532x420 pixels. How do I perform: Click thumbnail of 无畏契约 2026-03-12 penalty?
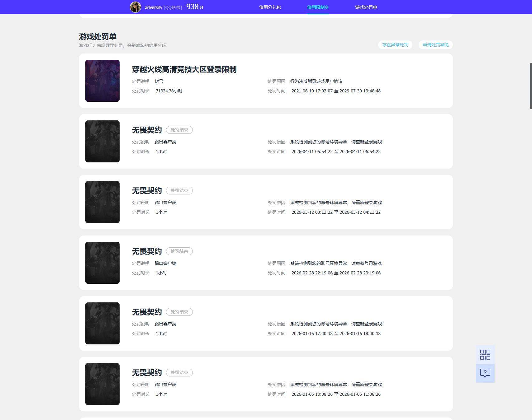pos(102,202)
